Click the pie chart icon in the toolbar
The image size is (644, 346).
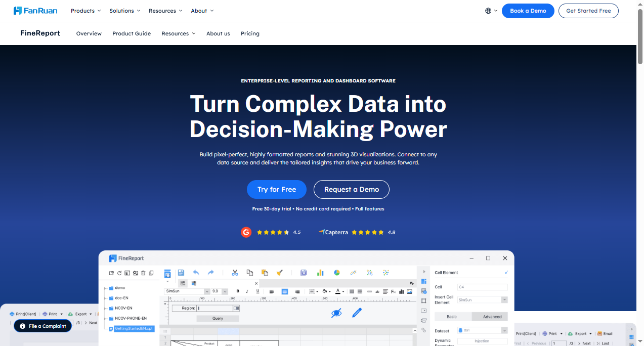click(x=336, y=272)
